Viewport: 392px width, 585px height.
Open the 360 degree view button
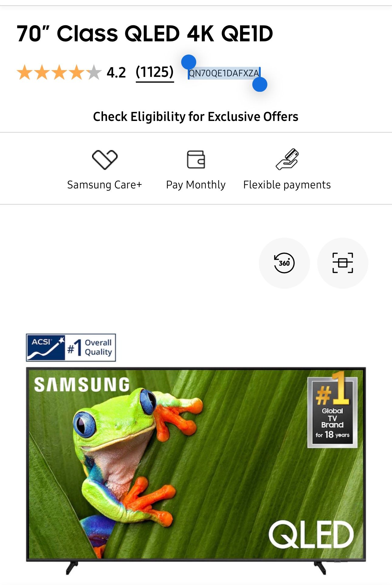[284, 263]
